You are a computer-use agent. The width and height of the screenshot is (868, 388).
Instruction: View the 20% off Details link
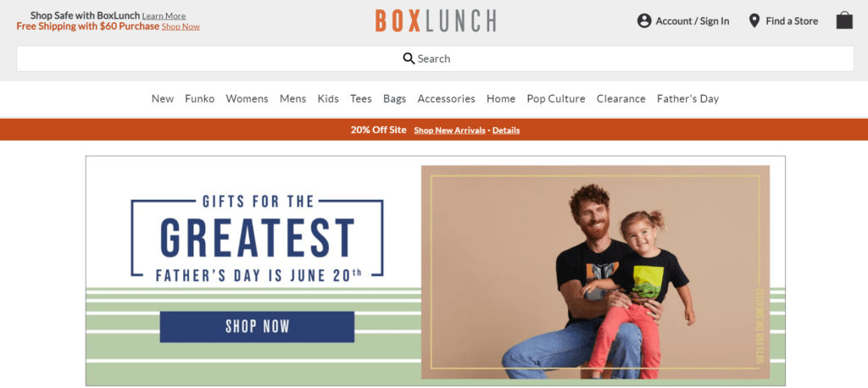coord(506,130)
